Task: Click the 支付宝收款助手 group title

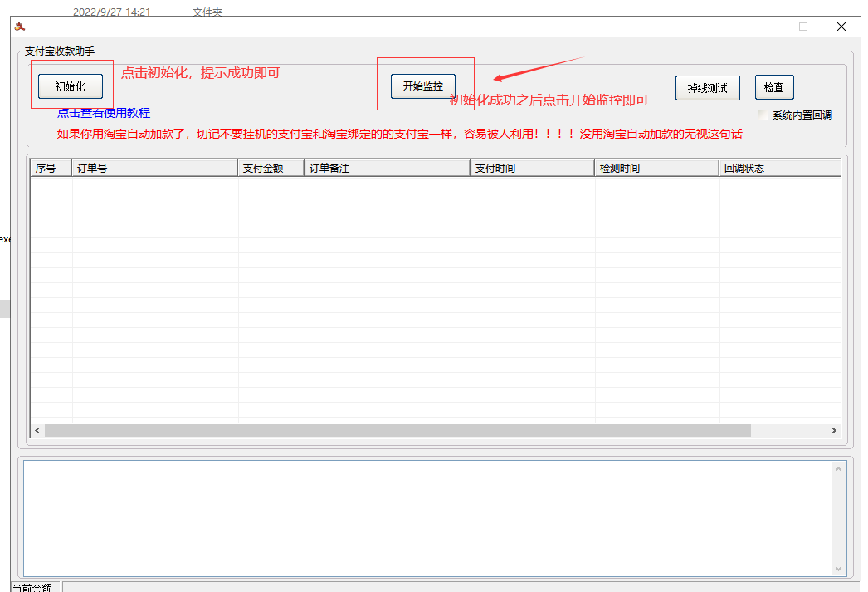Action: pos(60,51)
